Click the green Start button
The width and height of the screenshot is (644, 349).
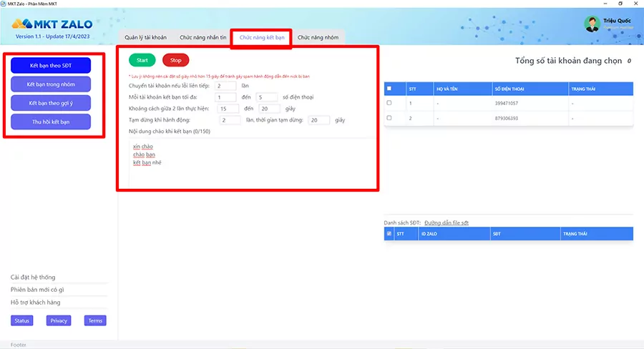pos(142,60)
